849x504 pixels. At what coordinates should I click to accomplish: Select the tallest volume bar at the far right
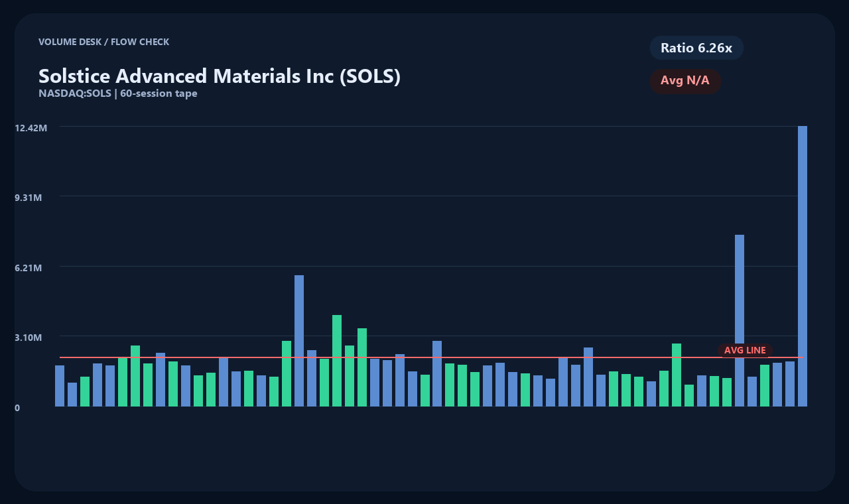pos(803,266)
